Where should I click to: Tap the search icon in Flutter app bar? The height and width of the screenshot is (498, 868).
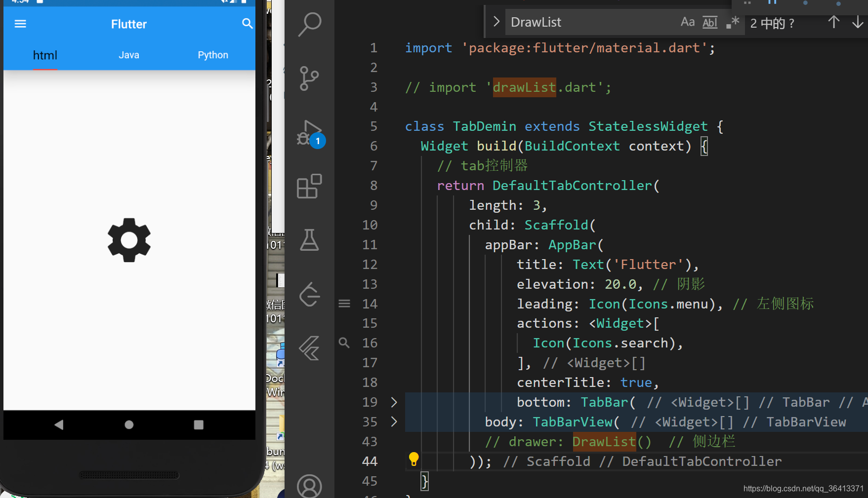click(x=248, y=23)
